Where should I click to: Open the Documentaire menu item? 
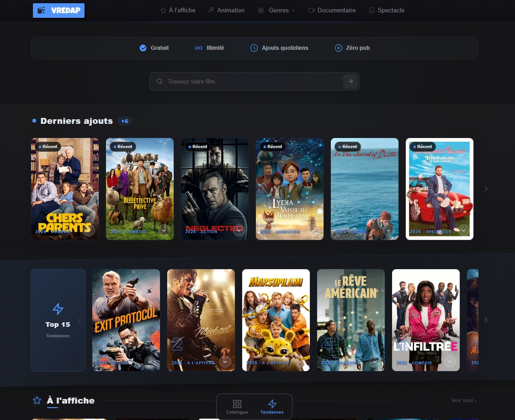coord(332,10)
